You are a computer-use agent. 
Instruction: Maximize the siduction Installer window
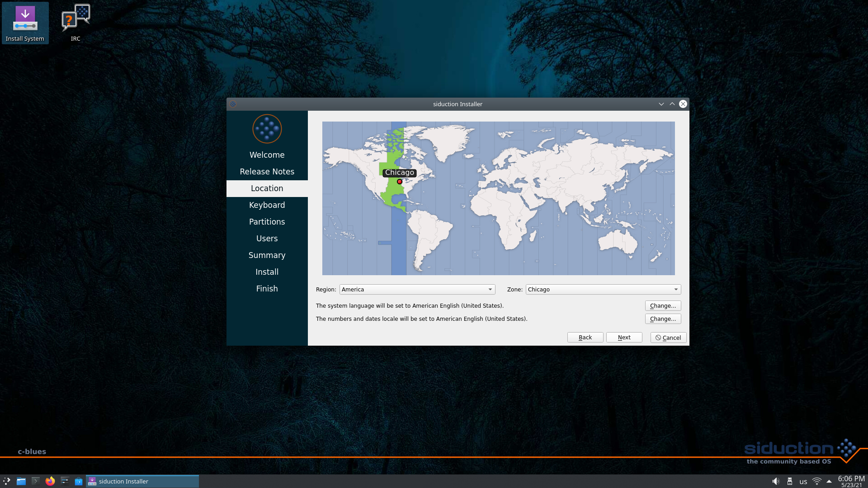[672, 104]
